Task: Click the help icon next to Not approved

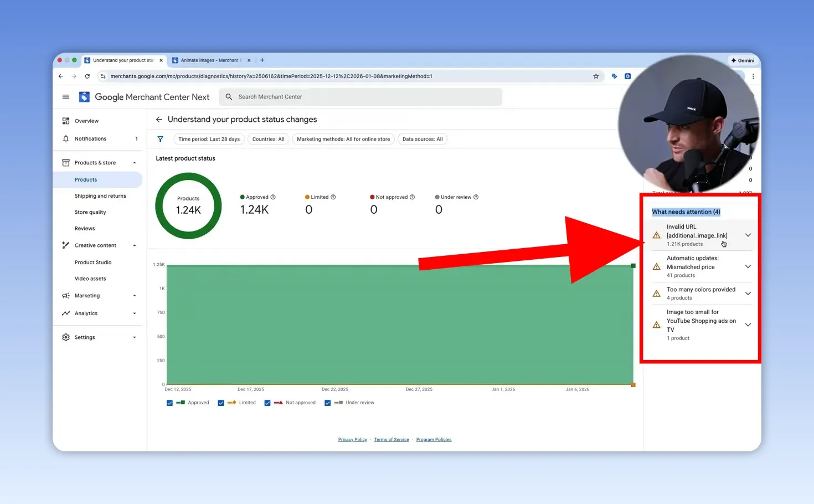Action: point(412,197)
